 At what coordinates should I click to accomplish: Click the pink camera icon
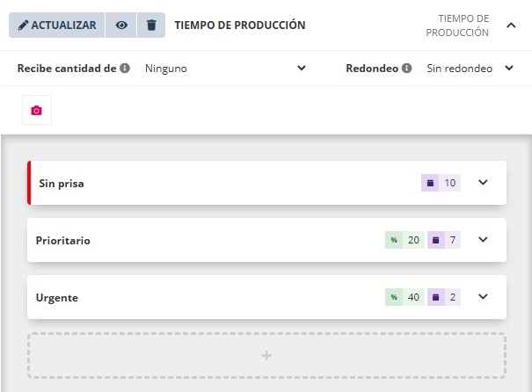(x=36, y=111)
